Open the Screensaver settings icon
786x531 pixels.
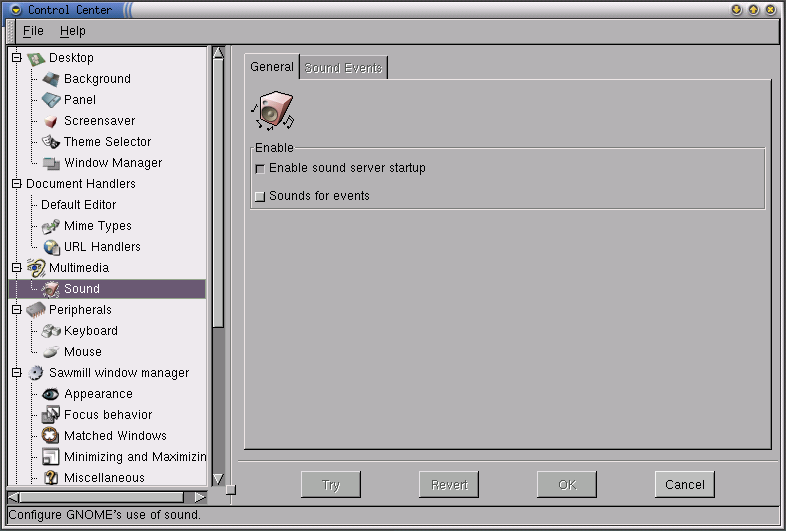pyautogui.click(x=51, y=121)
